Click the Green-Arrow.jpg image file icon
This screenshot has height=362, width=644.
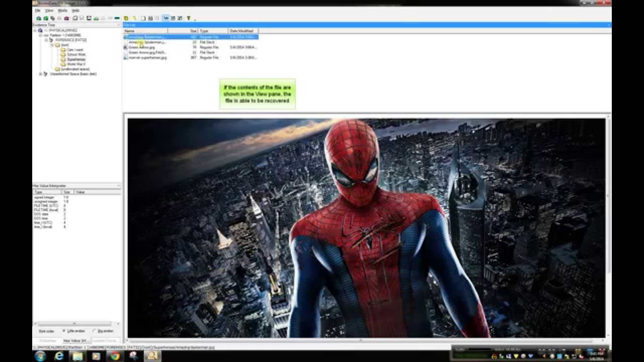coord(126,47)
